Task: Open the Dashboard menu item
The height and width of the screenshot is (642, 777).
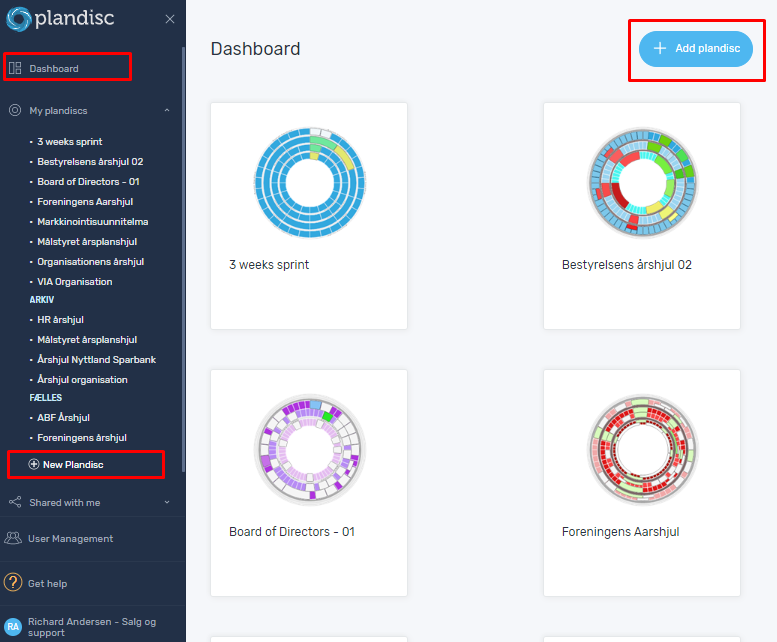Action: point(54,68)
